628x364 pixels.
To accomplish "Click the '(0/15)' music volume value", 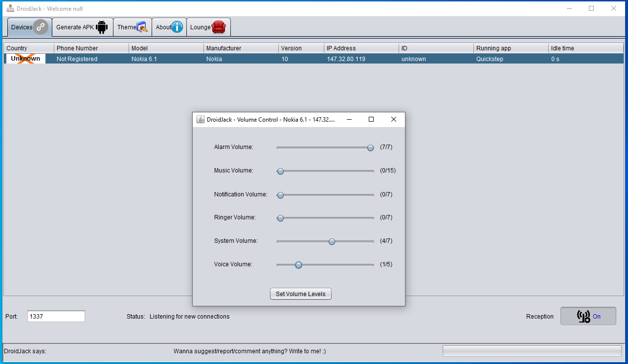I will [x=388, y=171].
